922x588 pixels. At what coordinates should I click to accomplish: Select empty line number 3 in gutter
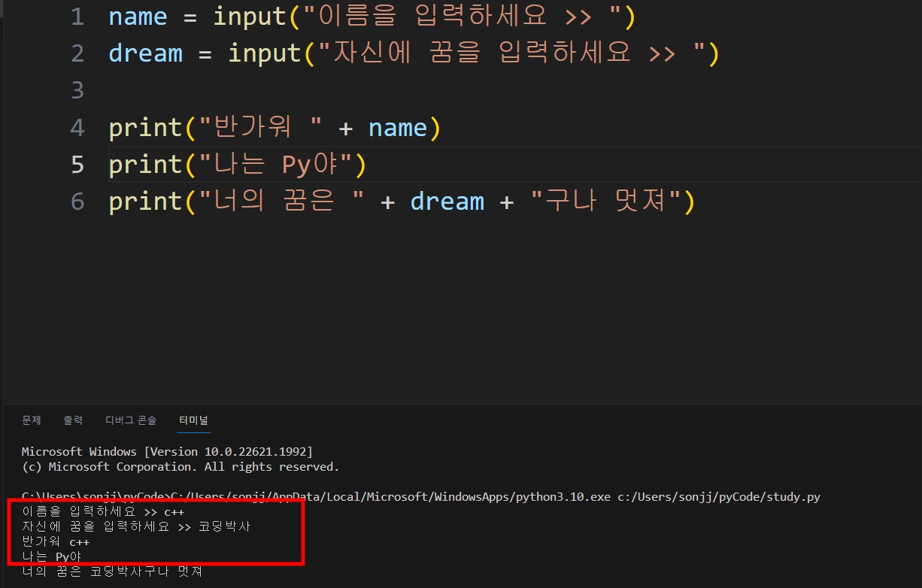point(77,91)
